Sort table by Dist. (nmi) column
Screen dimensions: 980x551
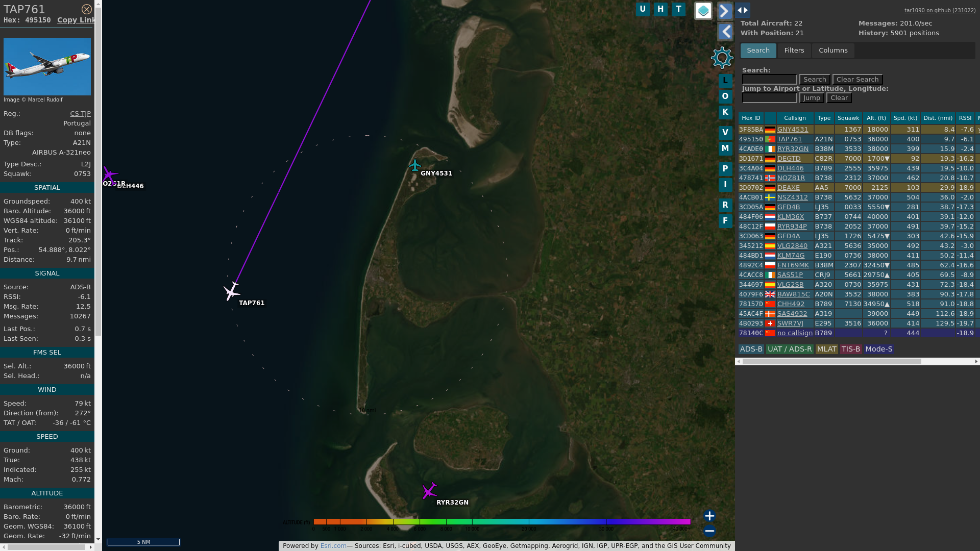[x=938, y=118]
